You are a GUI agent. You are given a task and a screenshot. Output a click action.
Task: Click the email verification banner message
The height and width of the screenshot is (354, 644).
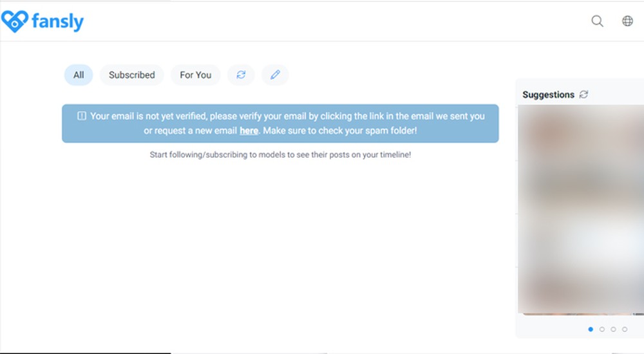coord(287,123)
